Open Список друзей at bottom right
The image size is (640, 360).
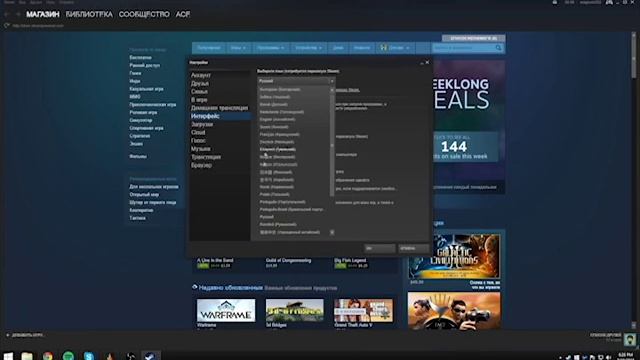pos(605,336)
